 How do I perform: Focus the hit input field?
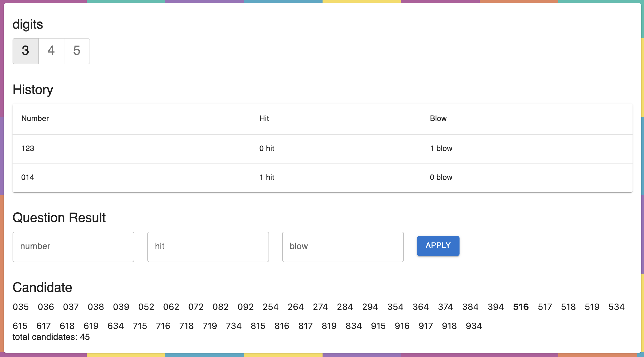coord(208,247)
